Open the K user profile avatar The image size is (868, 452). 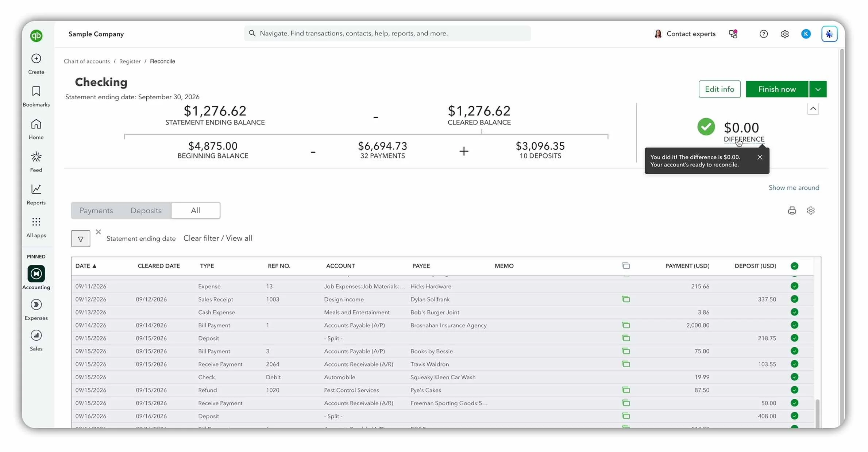[x=806, y=34]
